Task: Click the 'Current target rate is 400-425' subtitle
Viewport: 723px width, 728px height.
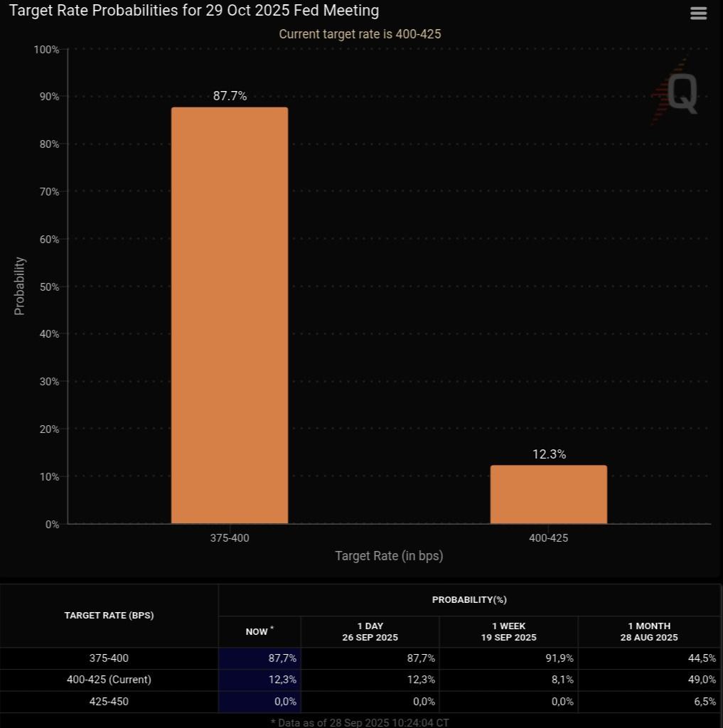Action: click(x=360, y=33)
